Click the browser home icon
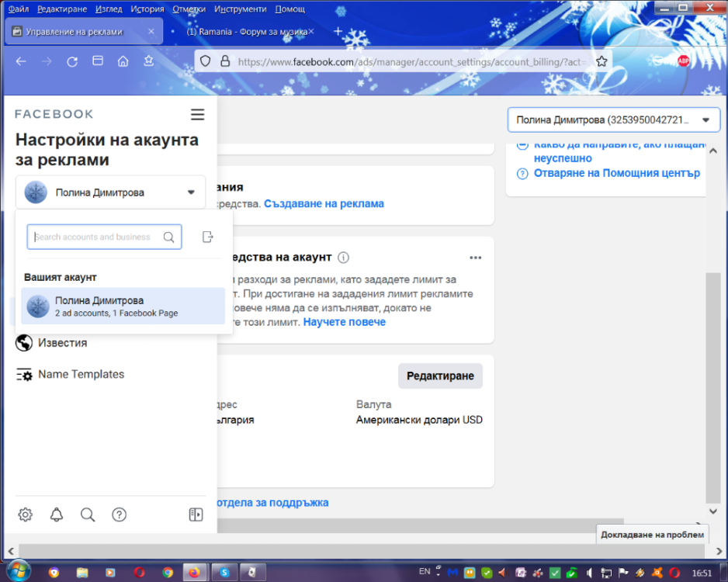Screen dimensions: 728x582 click(123, 61)
